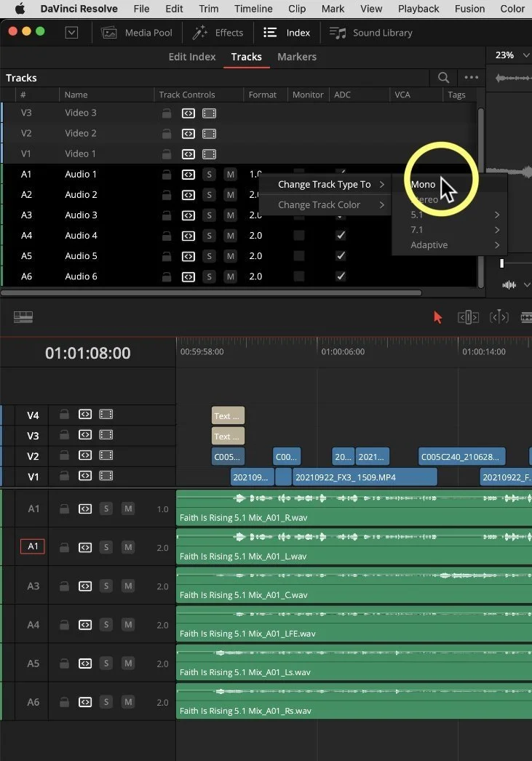Click the Tracks list vertical scrollbar
Image resolution: width=532 pixels, height=761 pixels.
click(x=480, y=196)
